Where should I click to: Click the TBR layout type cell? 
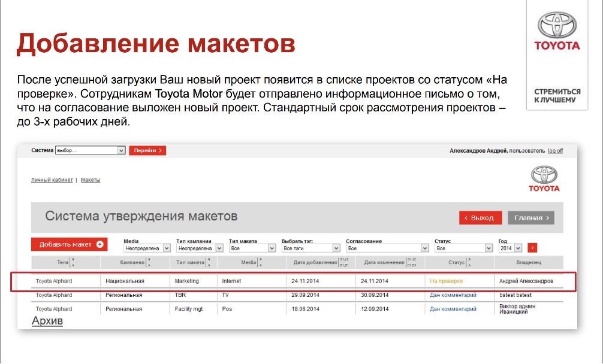tap(180, 295)
